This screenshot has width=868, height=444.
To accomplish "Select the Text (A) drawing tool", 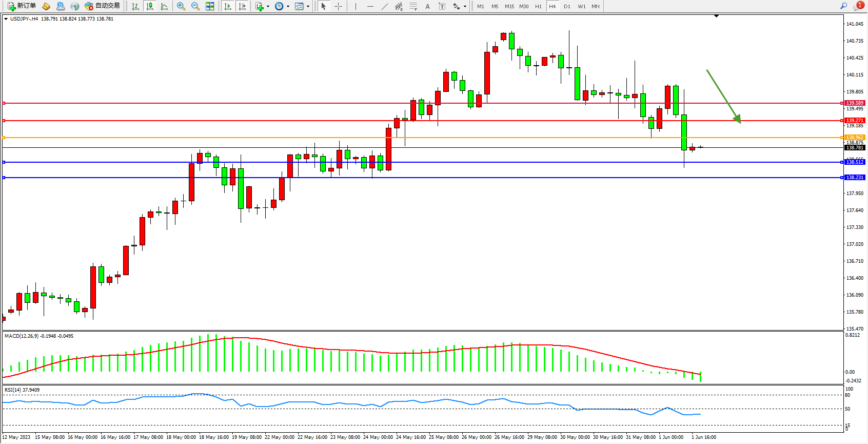I will (x=427, y=6).
